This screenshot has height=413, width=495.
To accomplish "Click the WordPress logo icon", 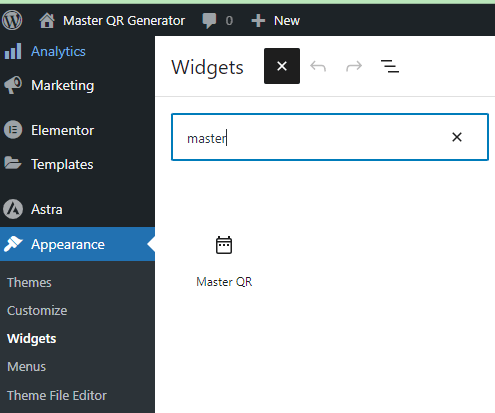I will click(x=12, y=20).
